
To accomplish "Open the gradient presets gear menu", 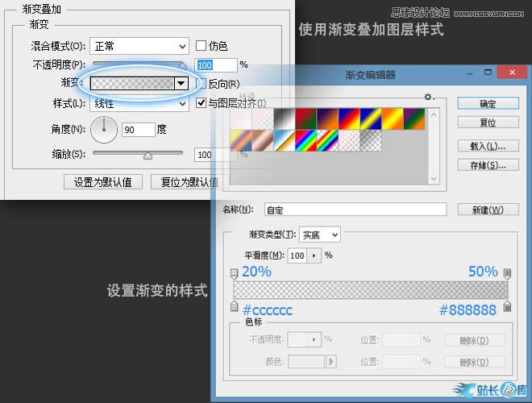I will click(x=430, y=97).
